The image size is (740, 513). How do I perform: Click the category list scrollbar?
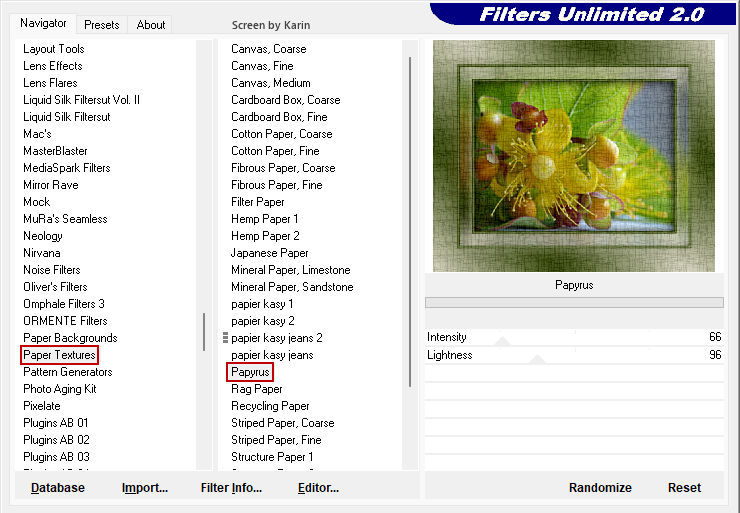tap(205, 331)
